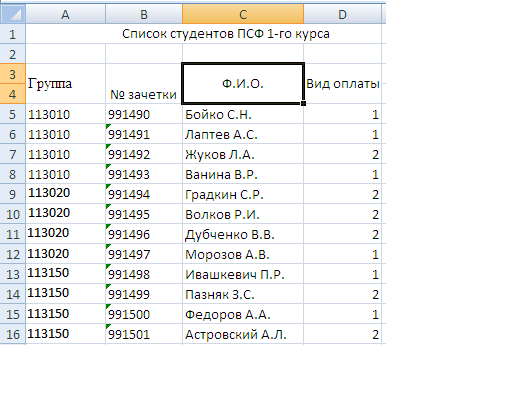Image resolution: width=519 pixels, height=395 pixels.
Task: Select group cell 113010 in row 5
Action: tap(65, 114)
